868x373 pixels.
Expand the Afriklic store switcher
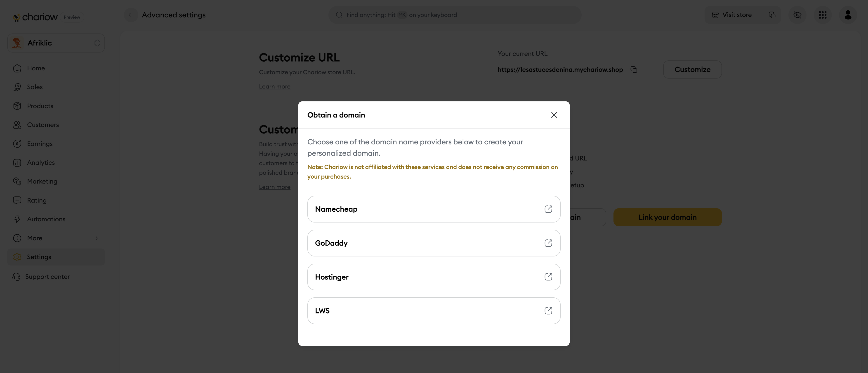click(56, 43)
